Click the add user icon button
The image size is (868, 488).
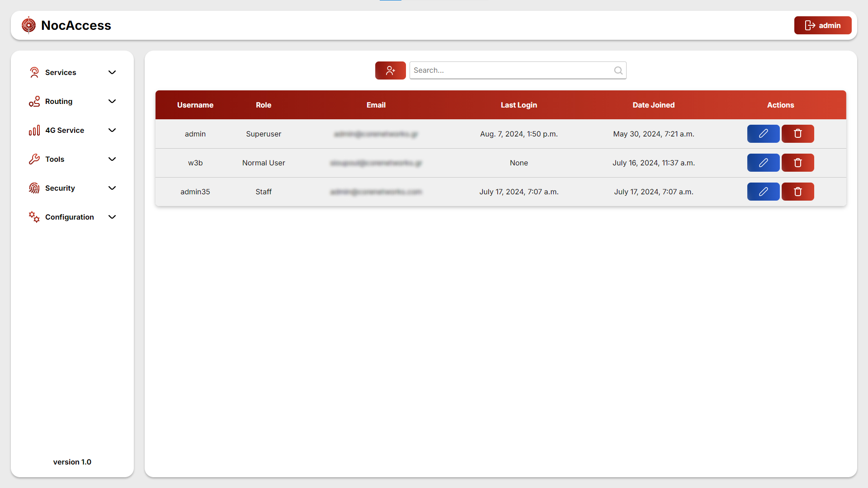tap(390, 70)
